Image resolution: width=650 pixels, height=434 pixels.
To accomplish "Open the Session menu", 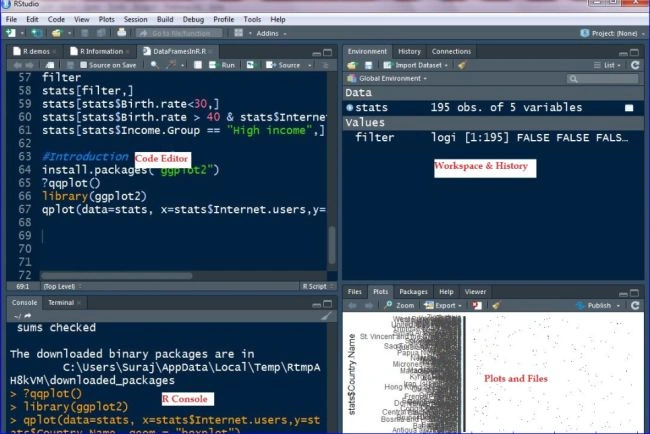I will click(136, 19).
